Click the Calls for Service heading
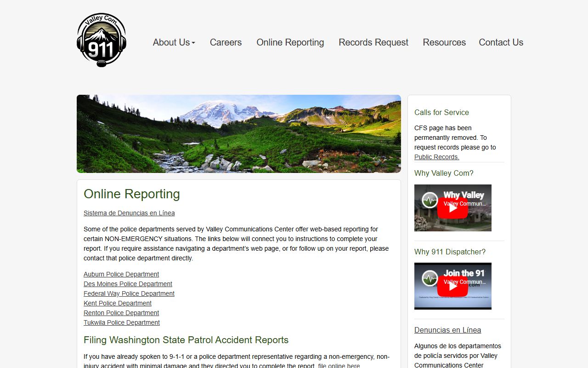The height and width of the screenshot is (368, 588). pos(441,112)
